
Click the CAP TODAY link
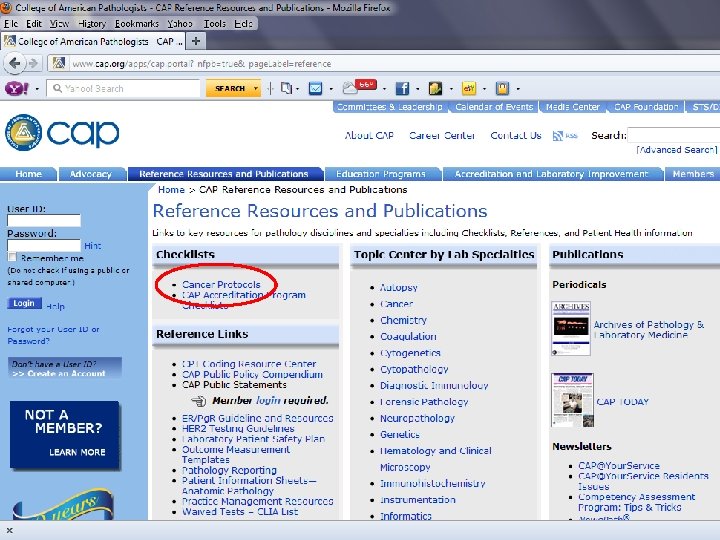622,402
